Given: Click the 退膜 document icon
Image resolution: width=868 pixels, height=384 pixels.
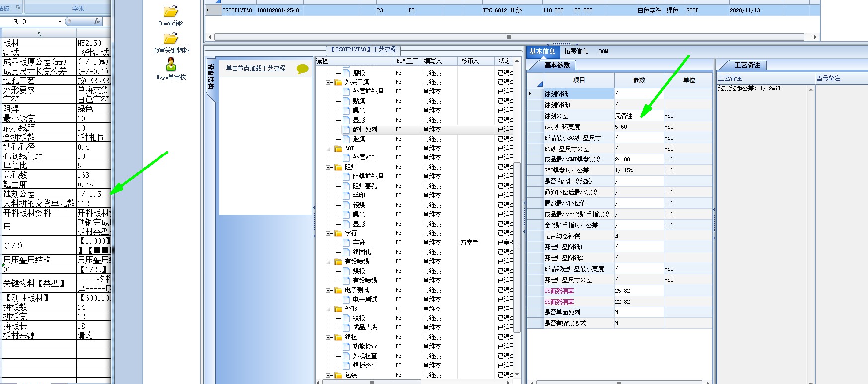Looking at the screenshot, I should (347, 139).
